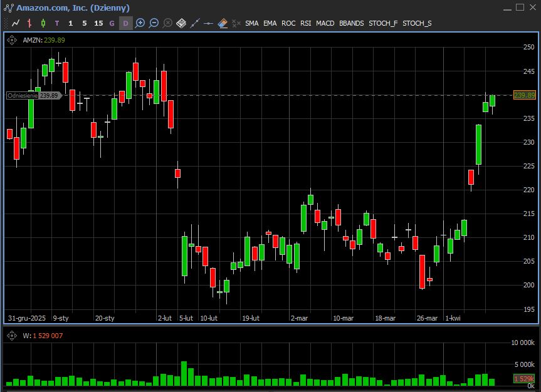
Task: Click the volume panel move handle
Action: (12, 336)
